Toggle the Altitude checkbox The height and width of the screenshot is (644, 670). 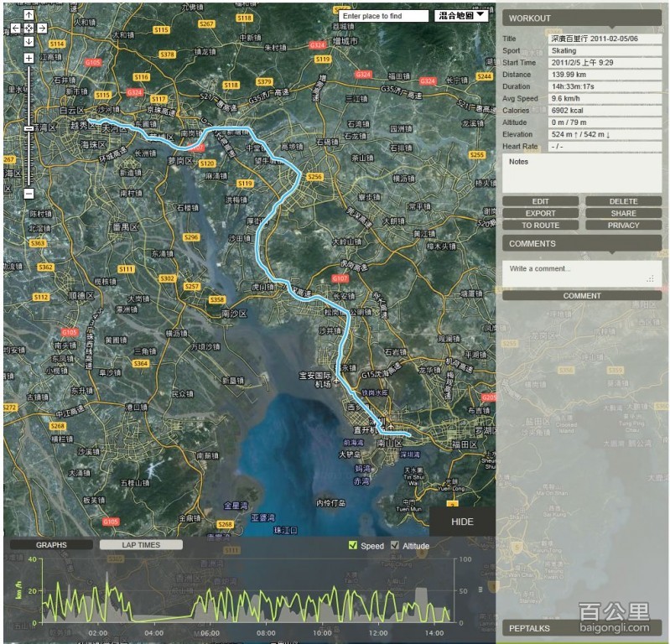pos(395,546)
